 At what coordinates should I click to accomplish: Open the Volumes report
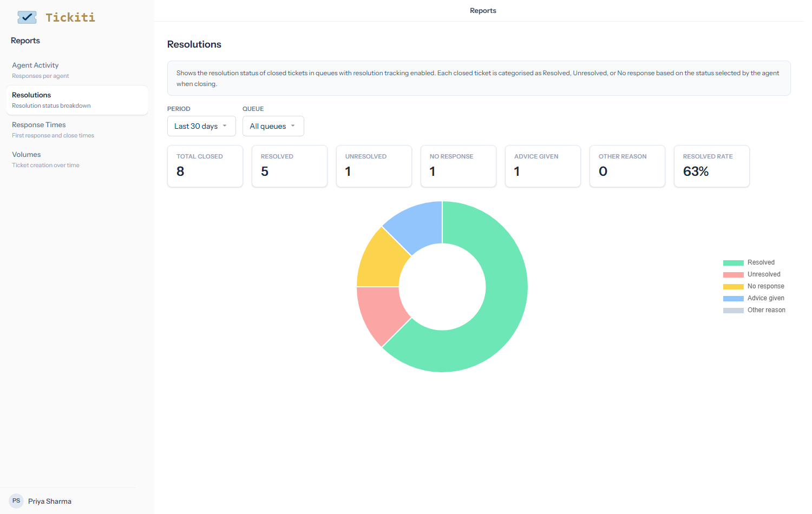point(77,160)
